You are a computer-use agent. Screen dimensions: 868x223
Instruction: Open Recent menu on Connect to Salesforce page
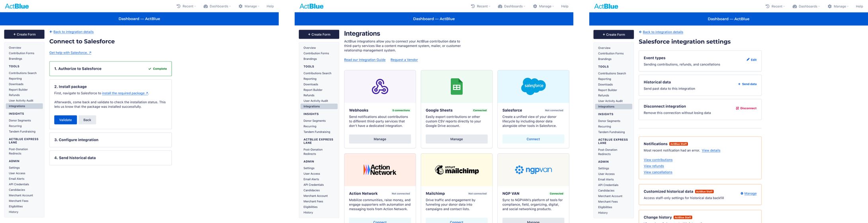pos(186,6)
